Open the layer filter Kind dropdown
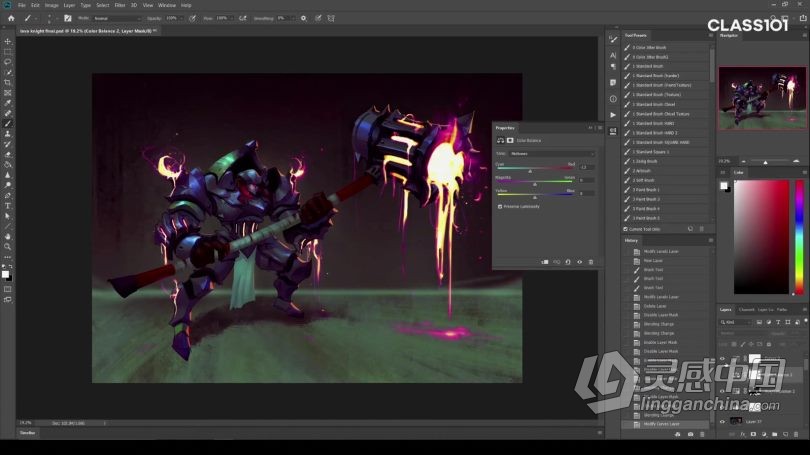Viewport: 810px width, 455px height. (736, 322)
